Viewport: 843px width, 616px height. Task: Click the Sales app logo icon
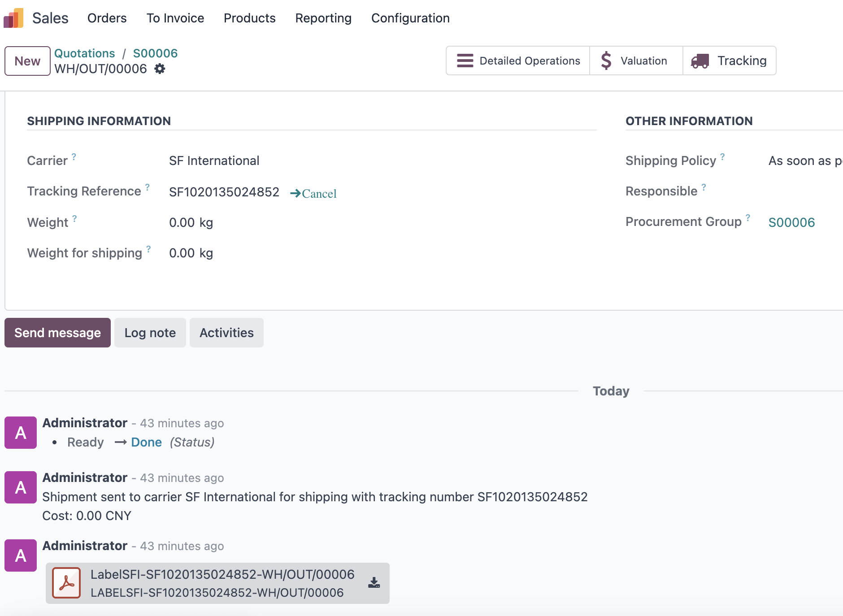[13, 18]
